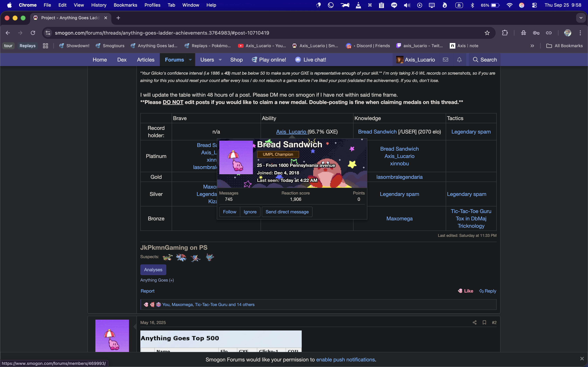588x367 pixels.
Task: Open the bookmarks apps grid icon
Action: (x=45, y=46)
